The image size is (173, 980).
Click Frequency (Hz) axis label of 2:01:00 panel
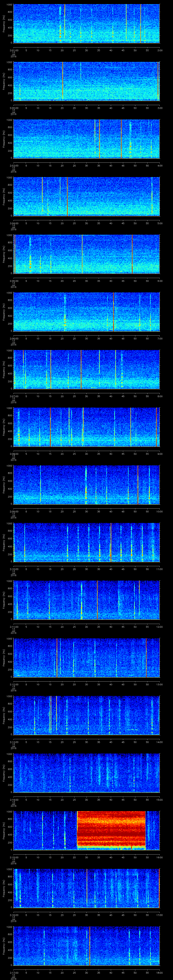pyautogui.click(x=4, y=24)
